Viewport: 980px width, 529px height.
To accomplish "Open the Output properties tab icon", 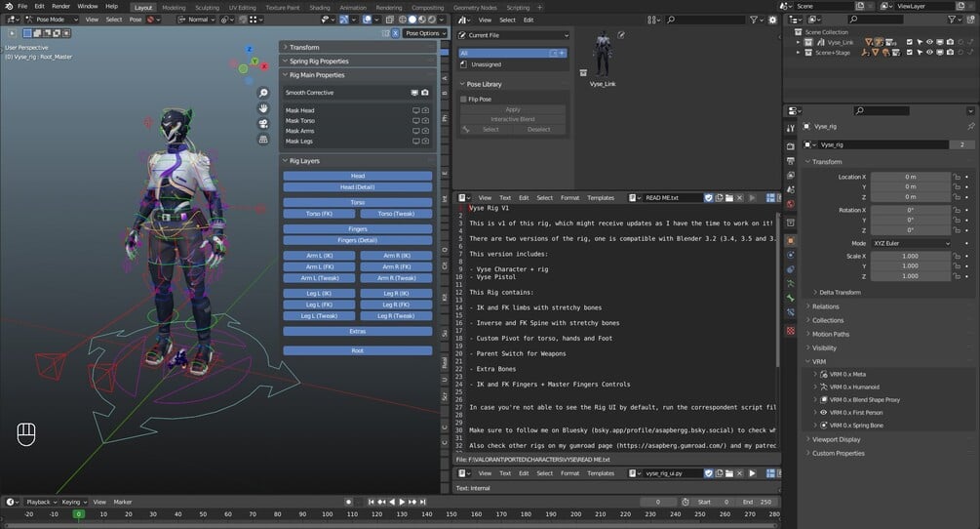I will [x=791, y=161].
